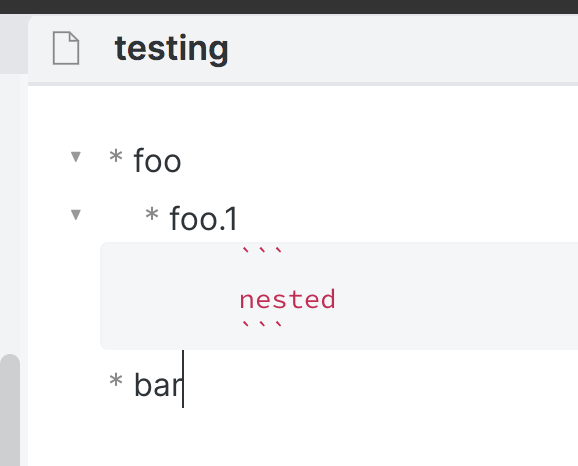Image resolution: width=578 pixels, height=466 pixels.
Task: Collapse the 'foo' block triangle
Action: [x=76, y=157]
